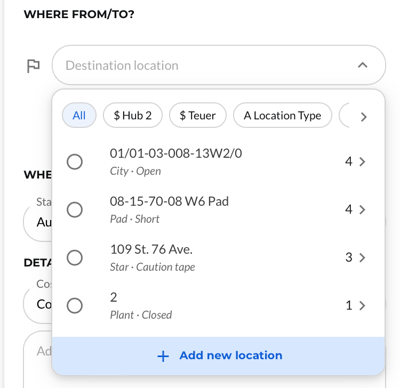Filter by $ Hub 2 chip

133,115
